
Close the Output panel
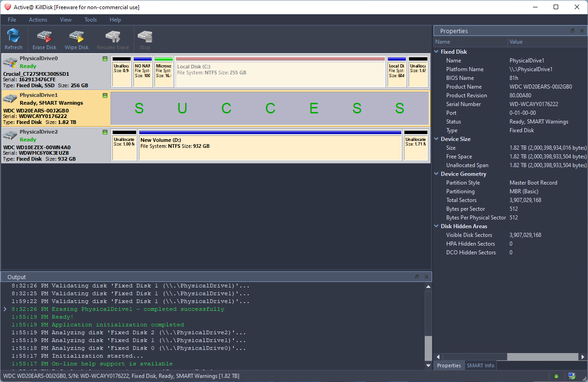[427, 277]
